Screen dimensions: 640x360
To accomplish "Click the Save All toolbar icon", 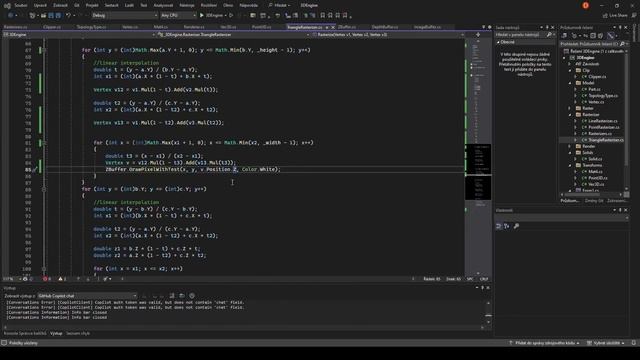I will pyautogui.click(x=58, y=16).
